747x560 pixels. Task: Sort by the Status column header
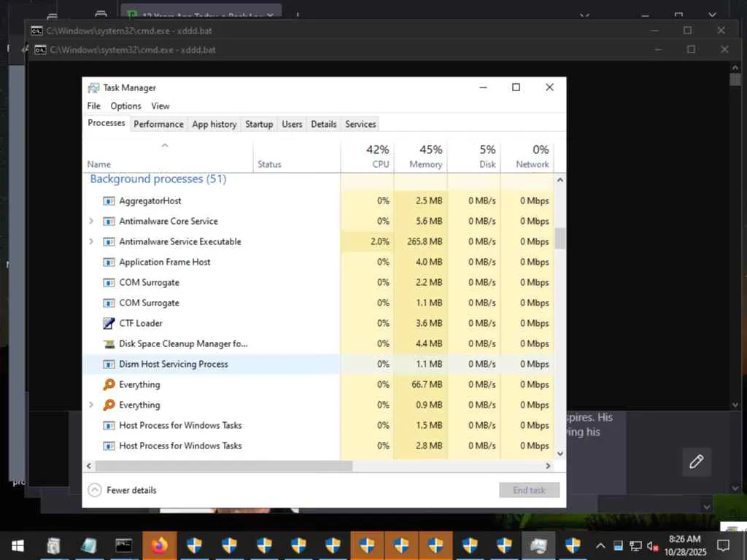297,156
